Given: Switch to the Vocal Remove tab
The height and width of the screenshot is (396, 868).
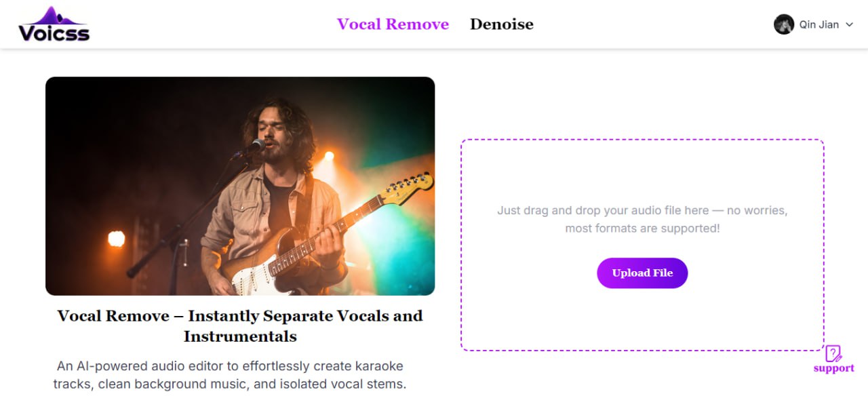Looking at the screenshot, I should [x=393, y=24].
